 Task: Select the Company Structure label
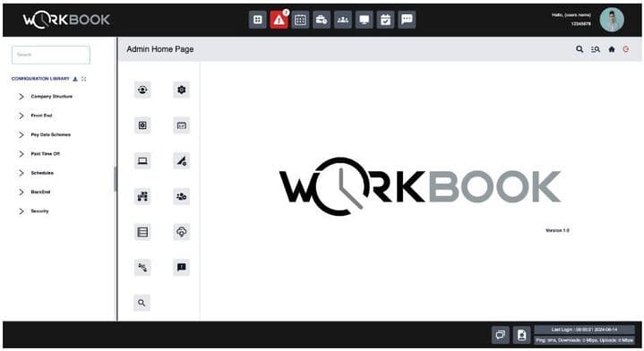[x=52, y=97]
